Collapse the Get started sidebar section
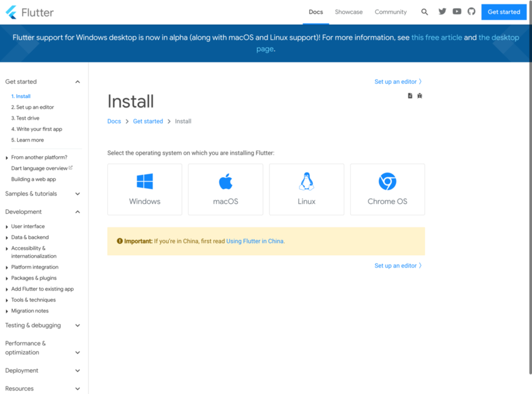 click(77, 82)
